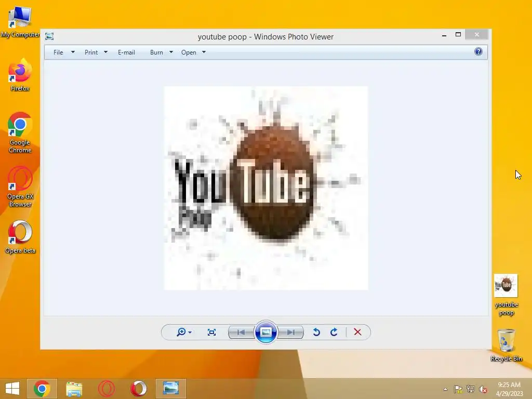Screen dimensions: 532x399
Task: Expand the Open dropdown arrow
Action: (x=204, y=52)
